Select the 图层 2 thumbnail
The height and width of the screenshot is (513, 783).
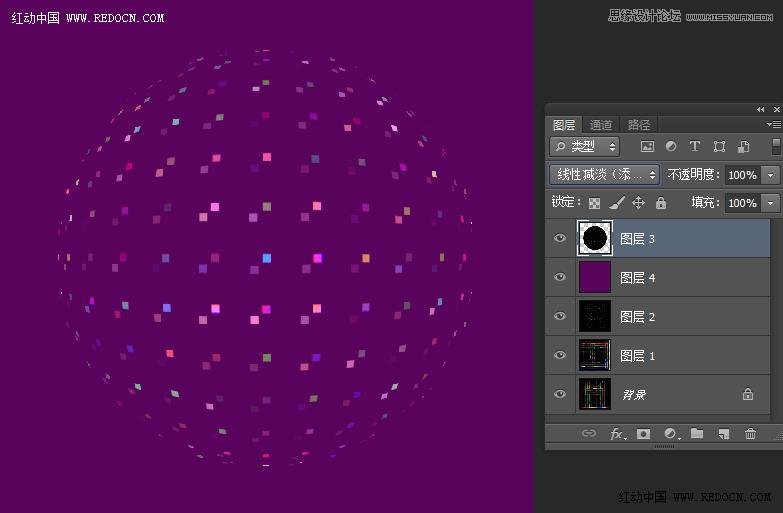pos(595,316)
